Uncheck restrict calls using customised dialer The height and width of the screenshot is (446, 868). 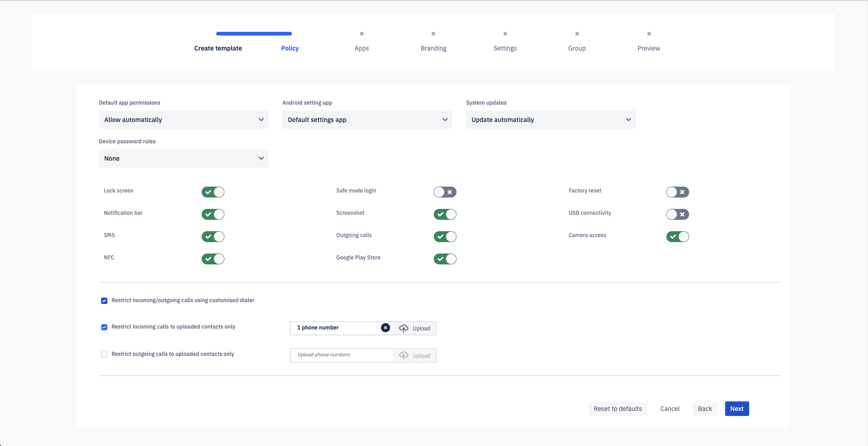pyautogui.click(x=104, y=301)
